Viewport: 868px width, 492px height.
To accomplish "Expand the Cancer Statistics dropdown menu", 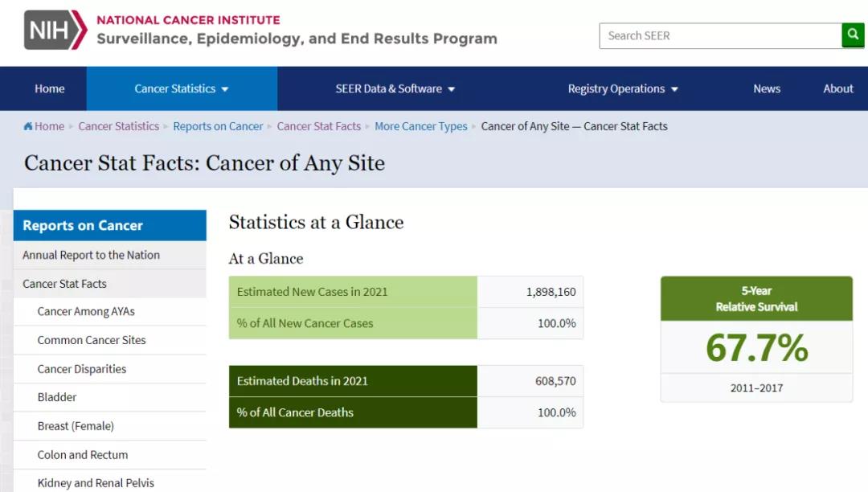I will [182, 88].
